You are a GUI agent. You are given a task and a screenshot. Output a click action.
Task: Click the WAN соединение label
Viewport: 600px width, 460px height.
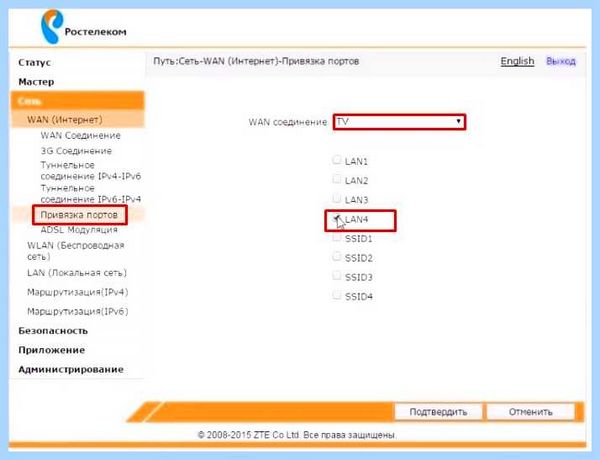click(x=288, y=122)
